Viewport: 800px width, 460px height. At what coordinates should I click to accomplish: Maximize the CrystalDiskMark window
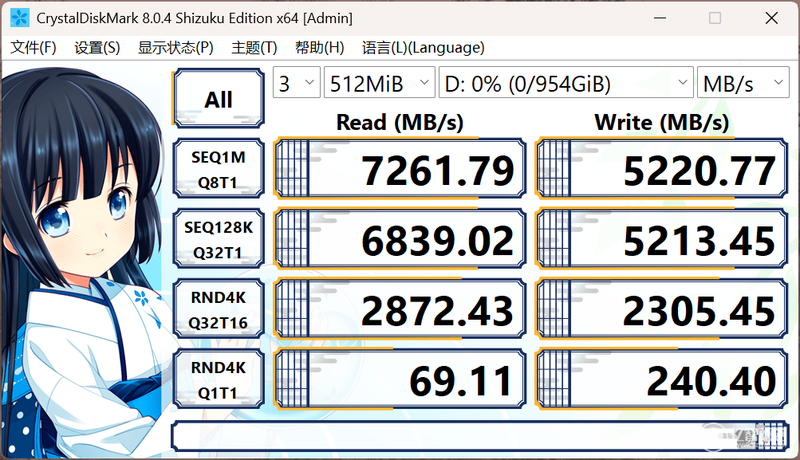715,18
